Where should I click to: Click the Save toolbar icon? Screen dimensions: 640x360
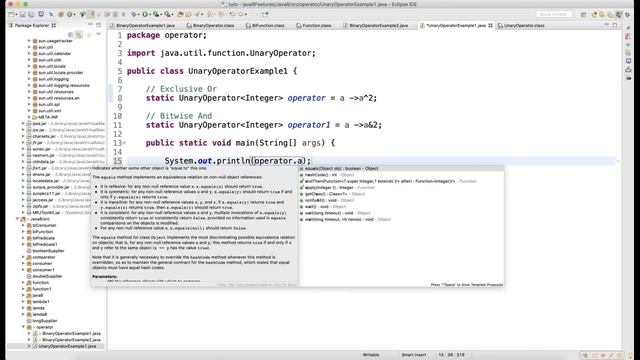[x=22, y=14]
